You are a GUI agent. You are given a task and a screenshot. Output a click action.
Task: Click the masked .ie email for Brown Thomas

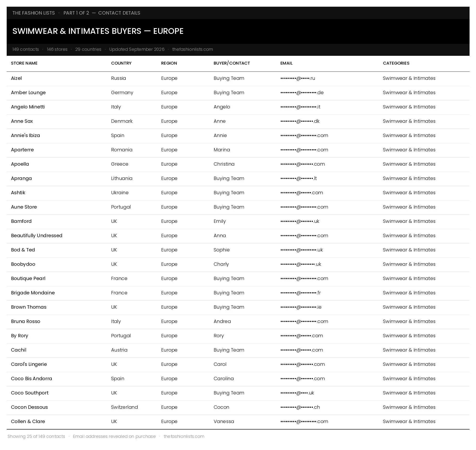coord(301,307)
